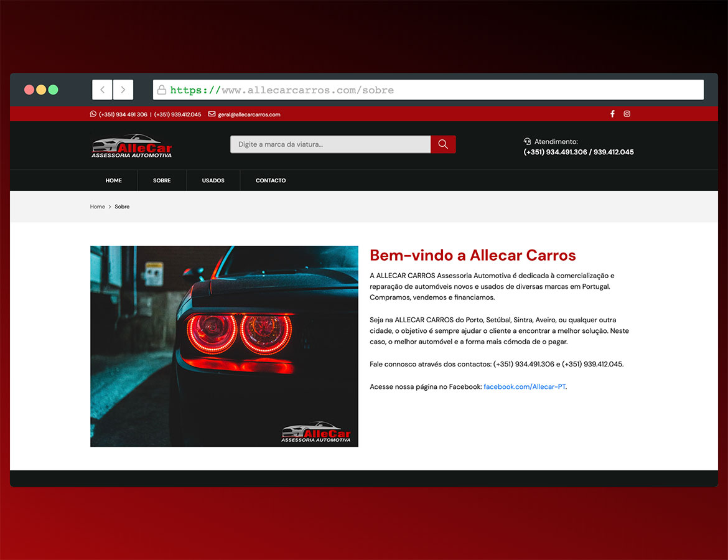Image resolution: width=728 pixels, height=560 pixels.
Task: Click the browser forward arrow button
Action: (123, 90)
